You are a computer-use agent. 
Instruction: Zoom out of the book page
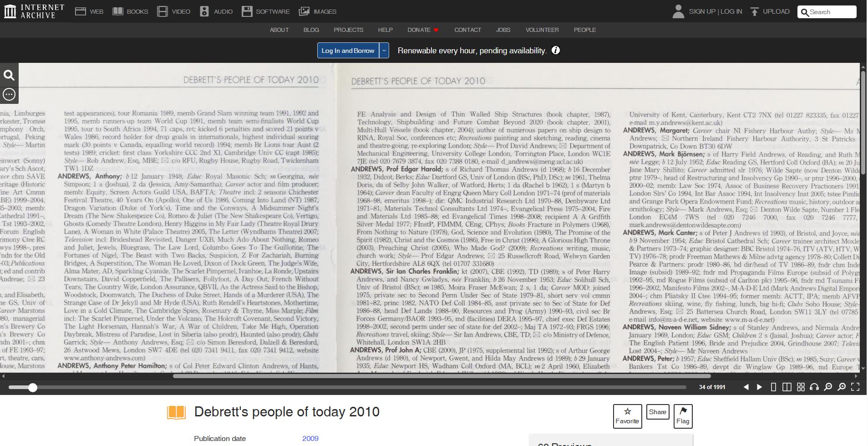(x=828, y=387)
